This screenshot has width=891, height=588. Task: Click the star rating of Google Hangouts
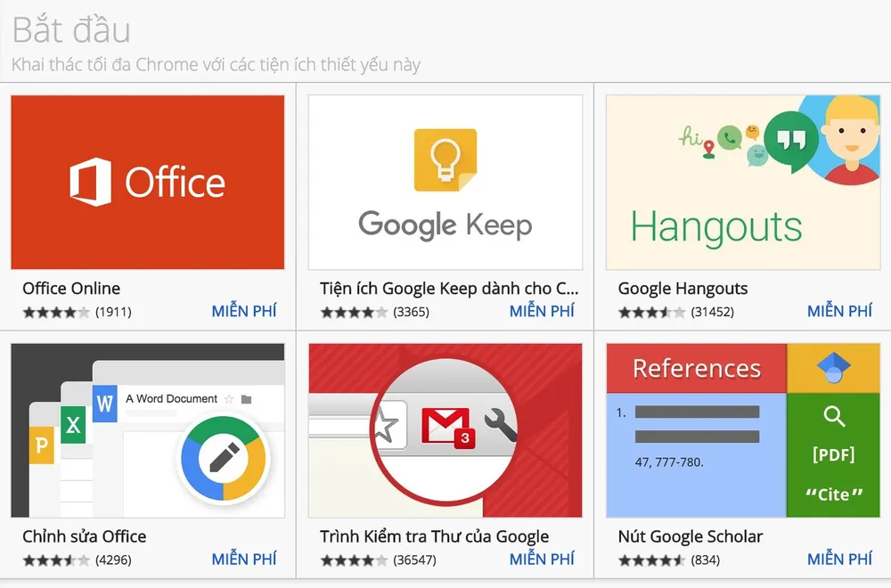651,313
